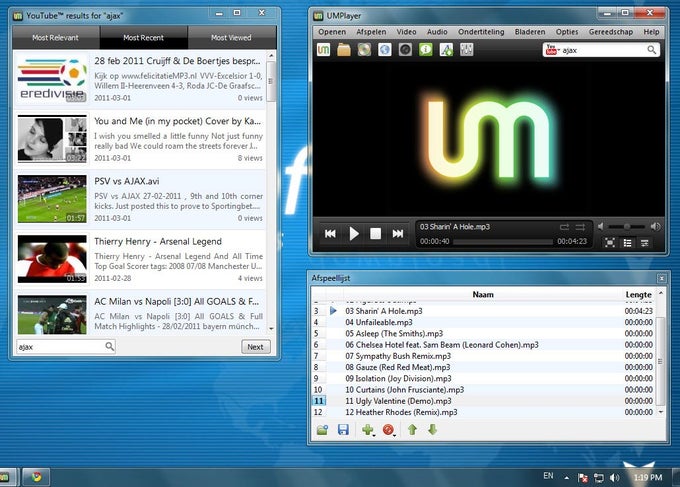Switch to Most Recent tab
This screenshot has width=680, height=487.
(x=144, y=37)
